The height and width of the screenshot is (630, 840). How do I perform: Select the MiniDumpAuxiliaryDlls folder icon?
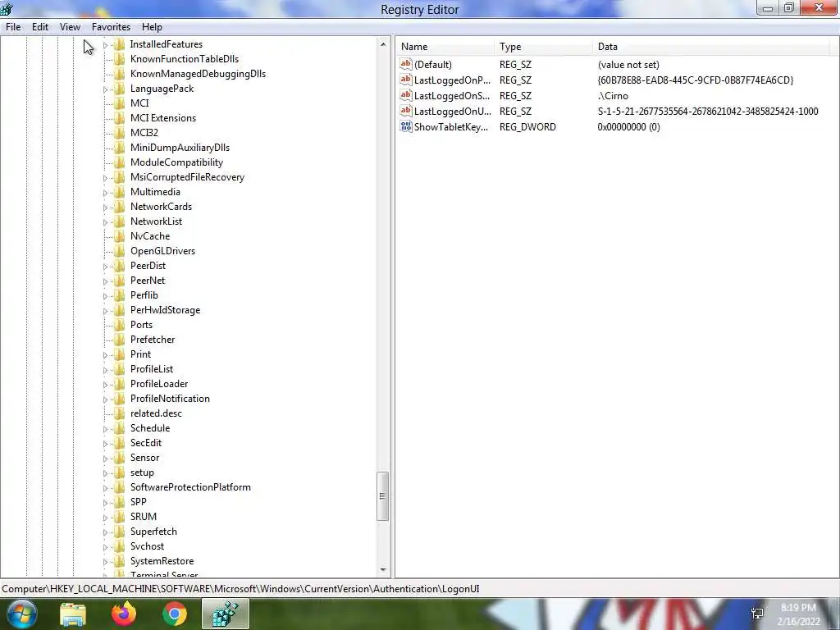(120, 148)
